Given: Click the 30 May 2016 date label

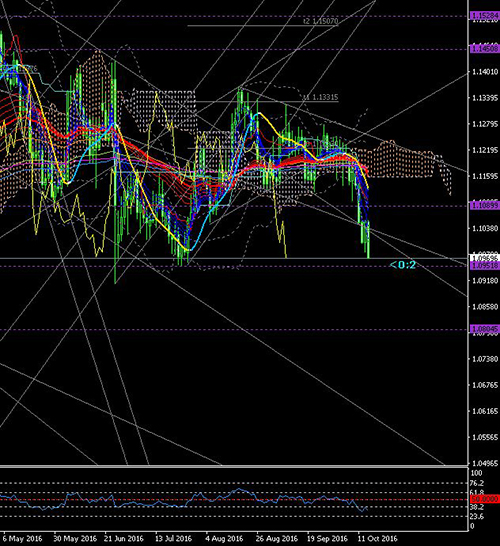Looking at the screenshot, I should pos(75,539).
